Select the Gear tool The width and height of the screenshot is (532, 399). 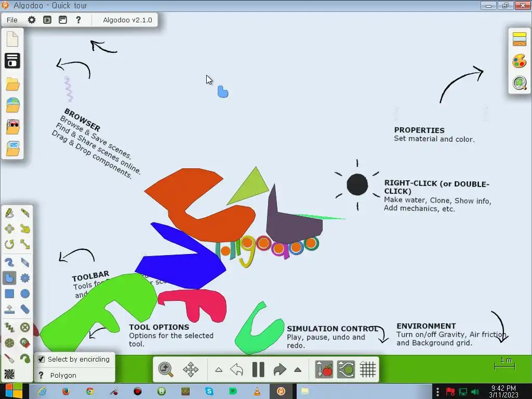click(x=25, y=278)
